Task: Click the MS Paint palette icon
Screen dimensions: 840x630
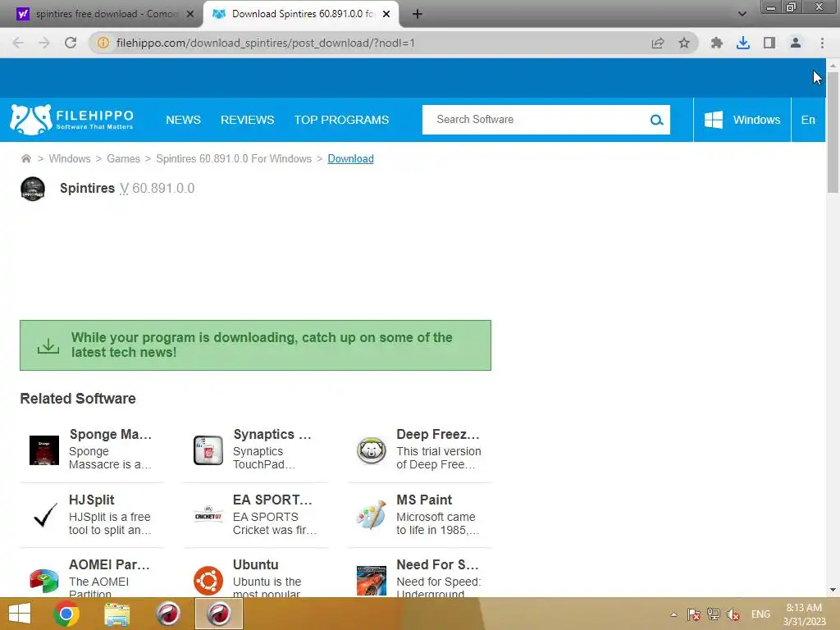Action: tap(372, 514)
